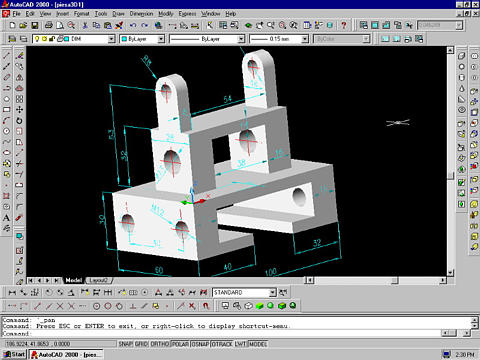Click horizontal scrollbar right arrow of viewport
Viewport: 480px width, 360px height.
tap(443, 280)
